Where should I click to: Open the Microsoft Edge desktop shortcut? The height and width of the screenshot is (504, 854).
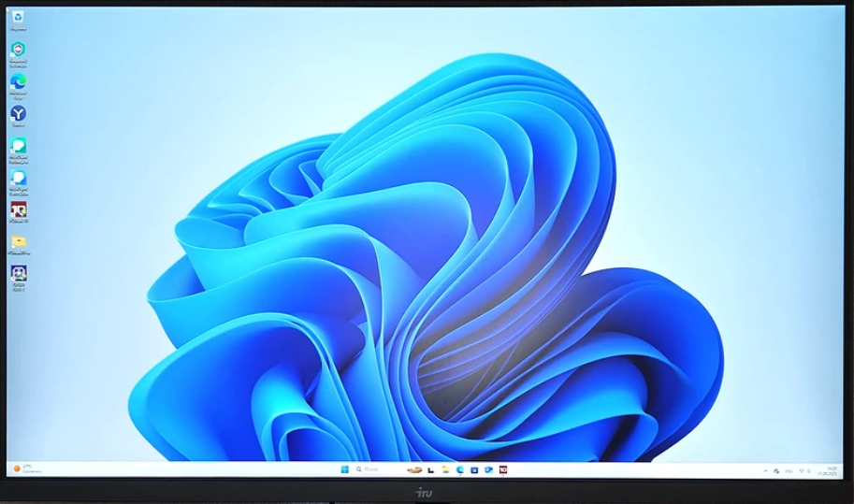[x=18, y=81]
